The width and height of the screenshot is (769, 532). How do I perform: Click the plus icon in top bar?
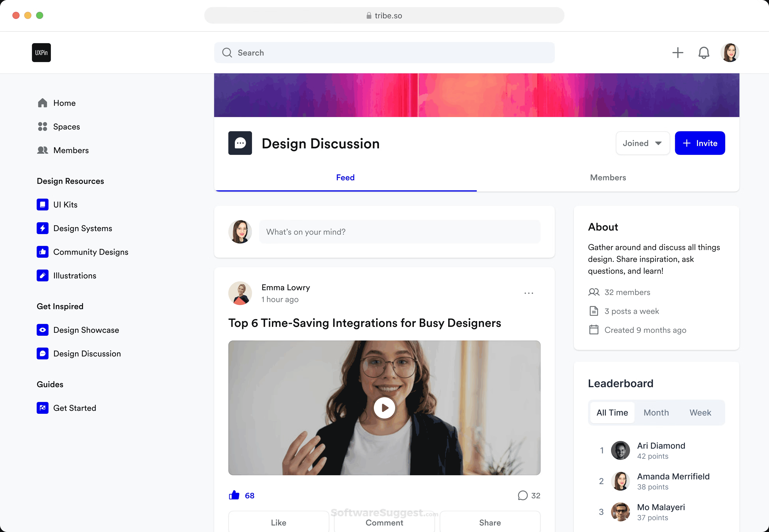(678, 53)
